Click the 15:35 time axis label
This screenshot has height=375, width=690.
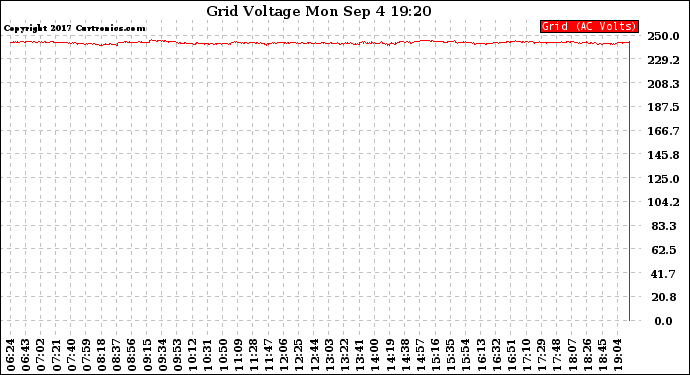pyautogui.click(x=451, y=355)
